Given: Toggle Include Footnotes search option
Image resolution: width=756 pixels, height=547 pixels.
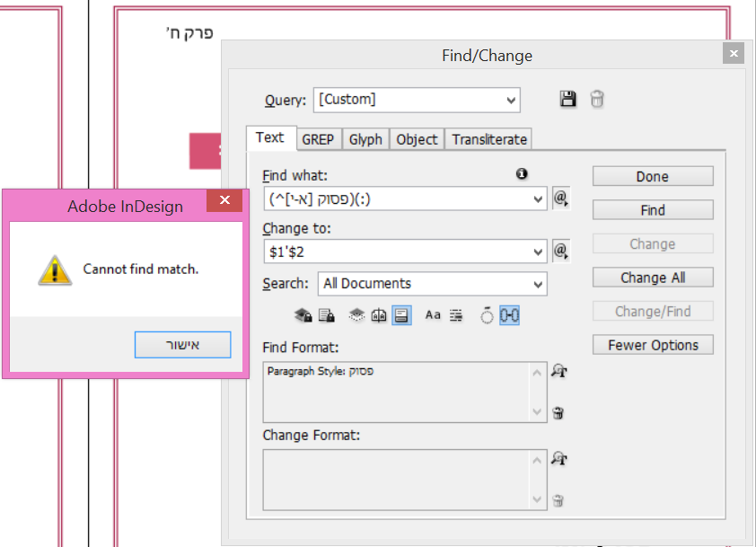Looking at the screenshot, I should click(x=401, y=315).
